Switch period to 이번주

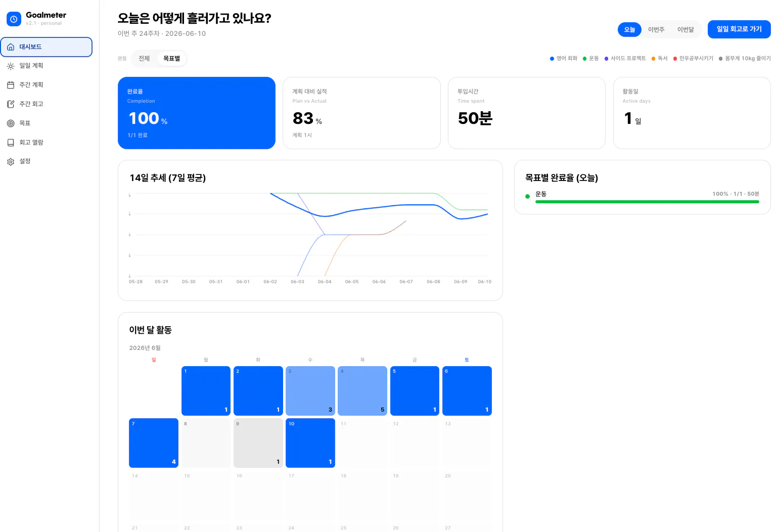point(656,29)
